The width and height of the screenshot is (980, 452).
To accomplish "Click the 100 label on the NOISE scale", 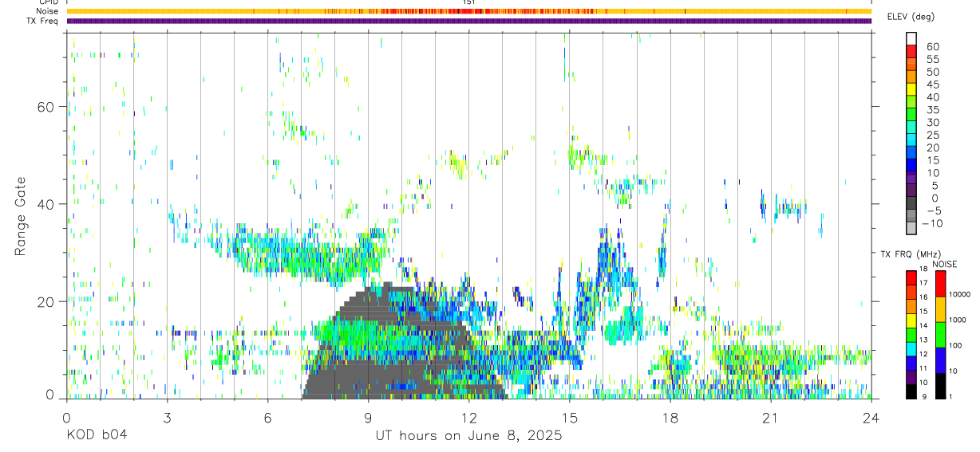I will (957, 345).
